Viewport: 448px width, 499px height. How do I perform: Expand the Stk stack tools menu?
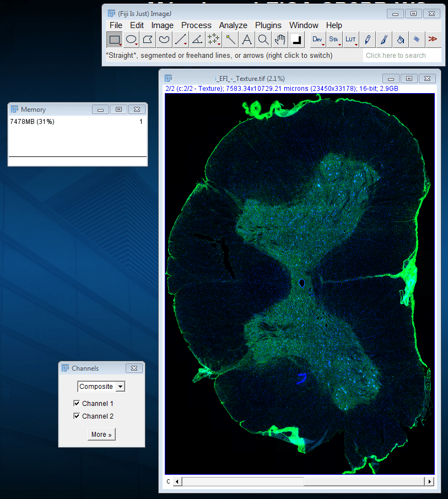coord(334,40)
